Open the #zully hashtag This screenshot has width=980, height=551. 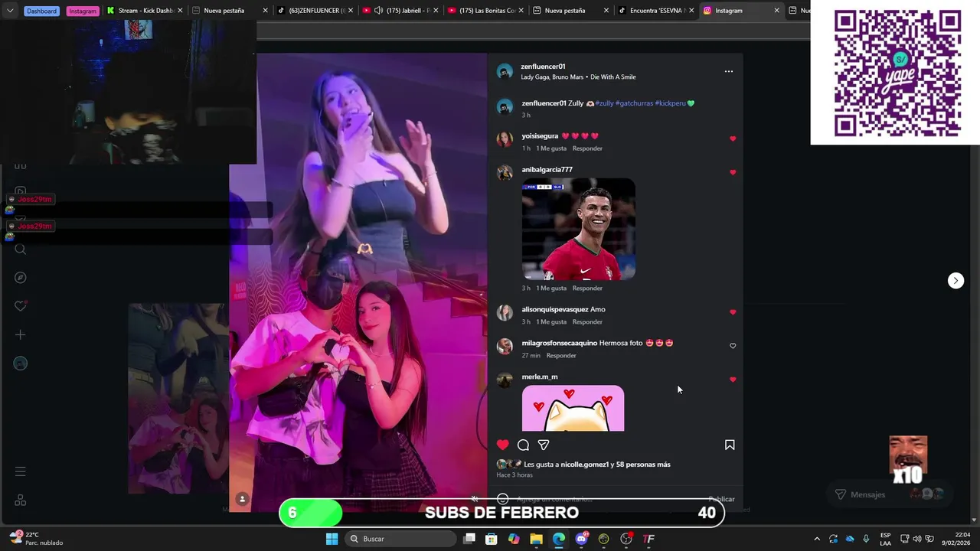(605, 103)
